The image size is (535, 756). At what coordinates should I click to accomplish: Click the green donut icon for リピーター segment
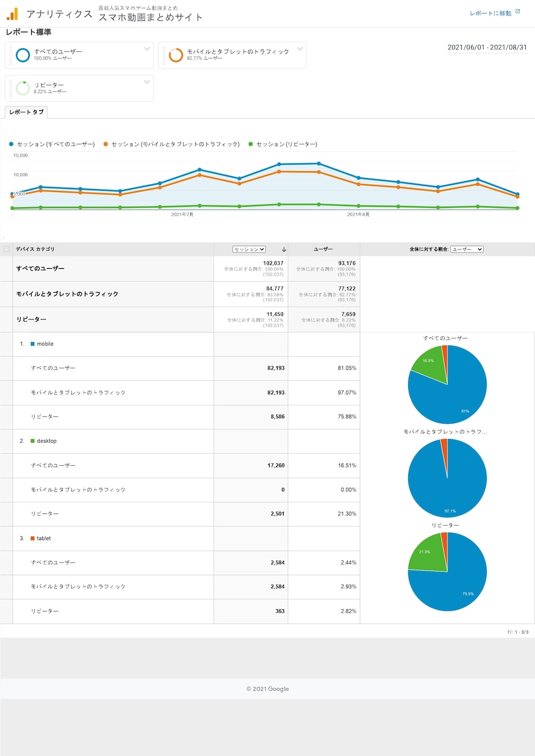point(23,88)
